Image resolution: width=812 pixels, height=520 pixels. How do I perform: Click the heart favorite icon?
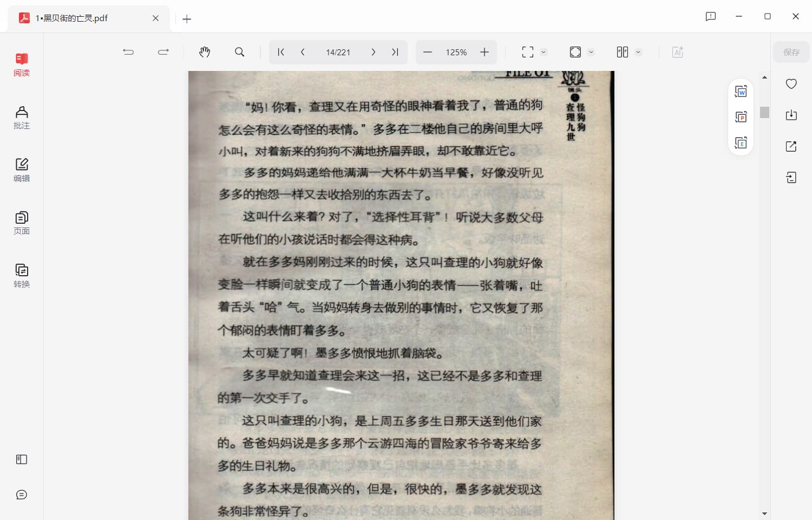(791, 84)
